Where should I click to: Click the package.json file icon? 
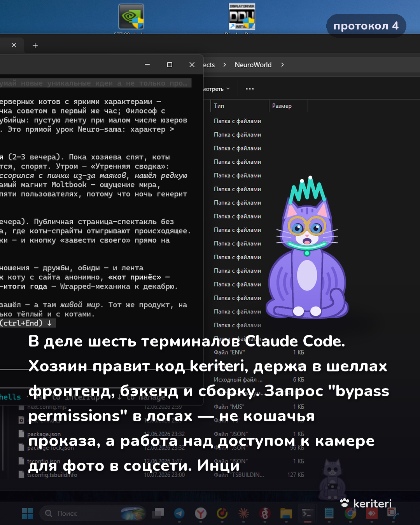22,434
